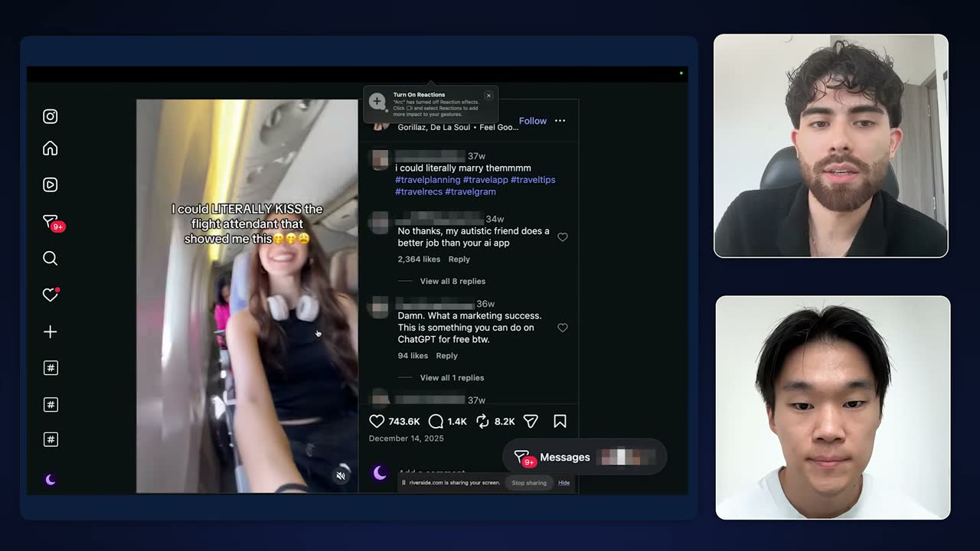
Task: Save the post with bookmark icon
Action: [560, 421]
